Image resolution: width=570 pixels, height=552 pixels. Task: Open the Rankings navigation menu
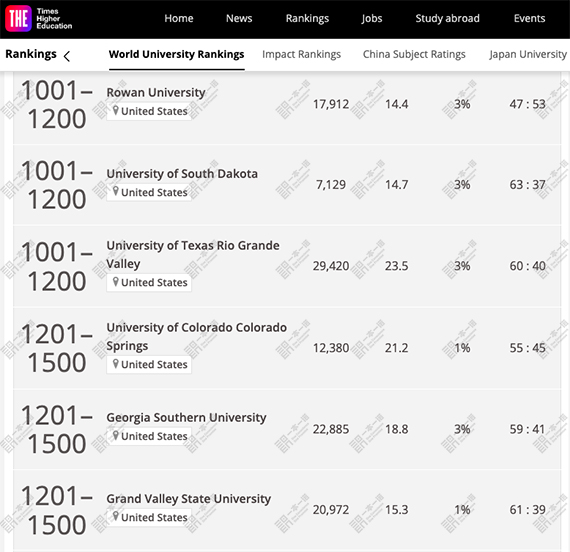click(x=307, y=19)
